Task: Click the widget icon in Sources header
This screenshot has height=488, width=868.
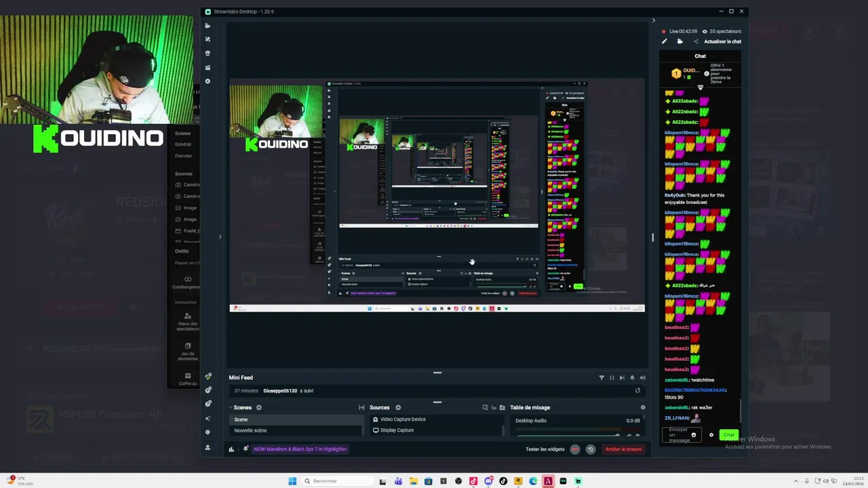Action: 485,407
